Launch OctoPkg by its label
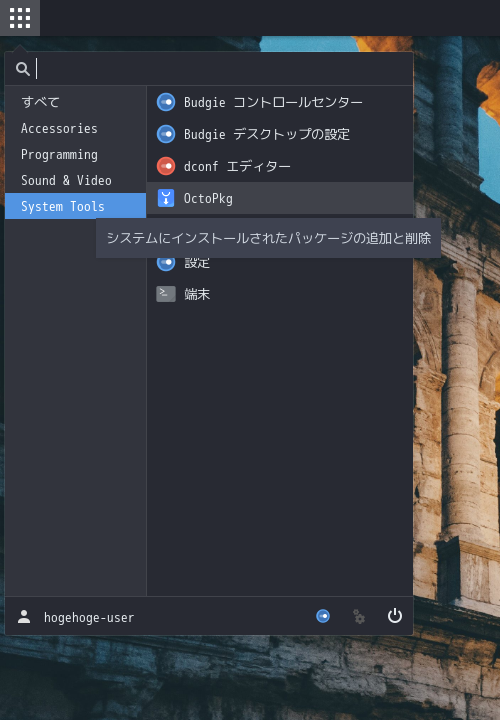This screenshot has width=500, height=720. pyautogui.click(x=208, y=198)
